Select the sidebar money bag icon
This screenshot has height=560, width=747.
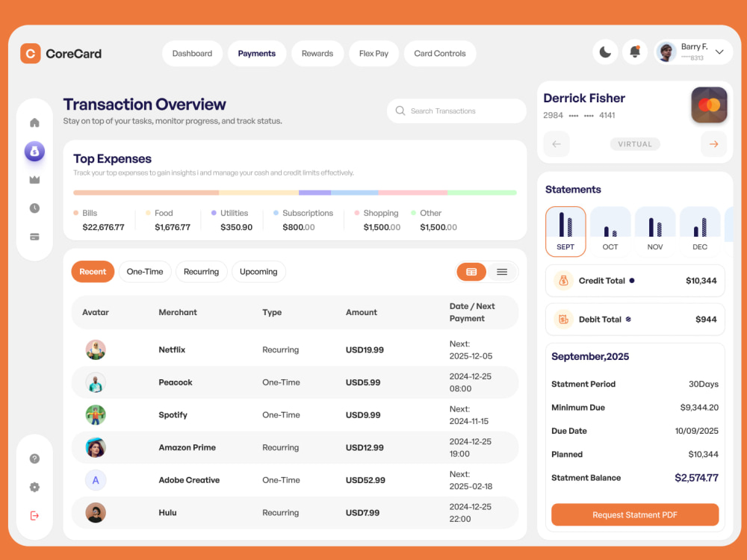[34, 152]
